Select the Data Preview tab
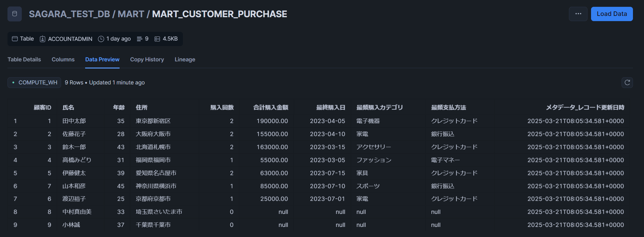Image resolution: width=644 pixels, height=237 pixels. point(102,59)
